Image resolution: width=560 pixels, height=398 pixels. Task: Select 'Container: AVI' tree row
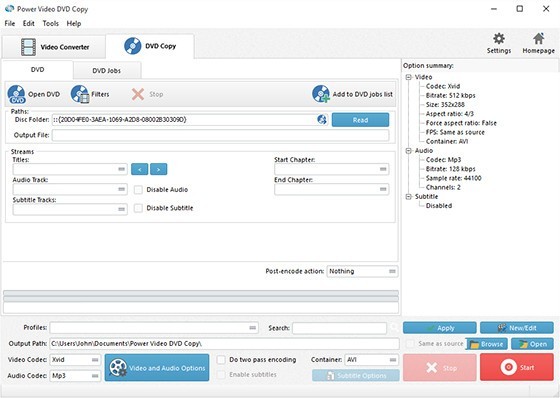click(x=447, y=141)
